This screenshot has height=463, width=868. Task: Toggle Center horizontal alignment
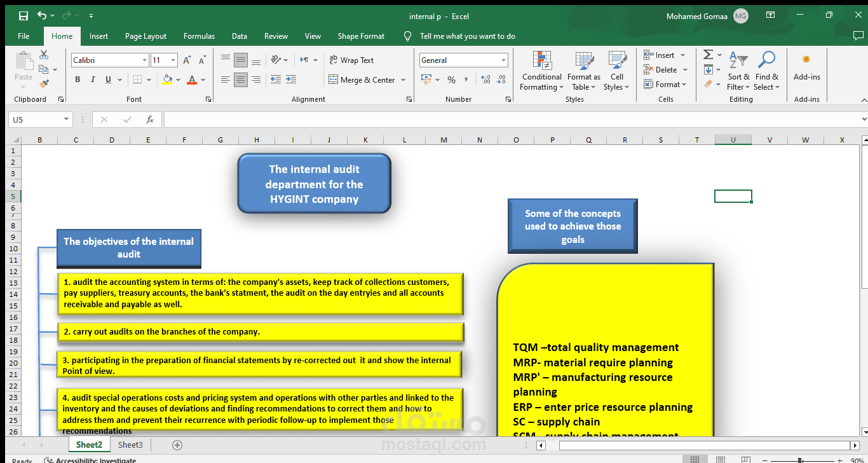[x=241, y=79]
